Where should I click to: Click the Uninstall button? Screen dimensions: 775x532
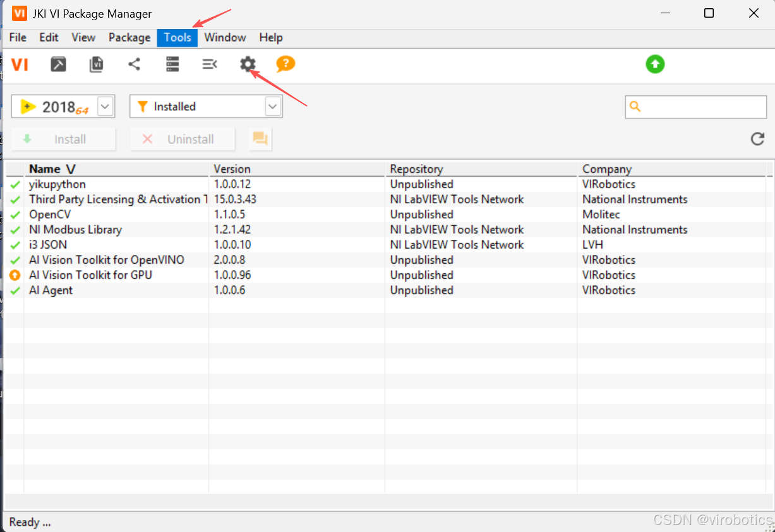click(x=183, y=139)
